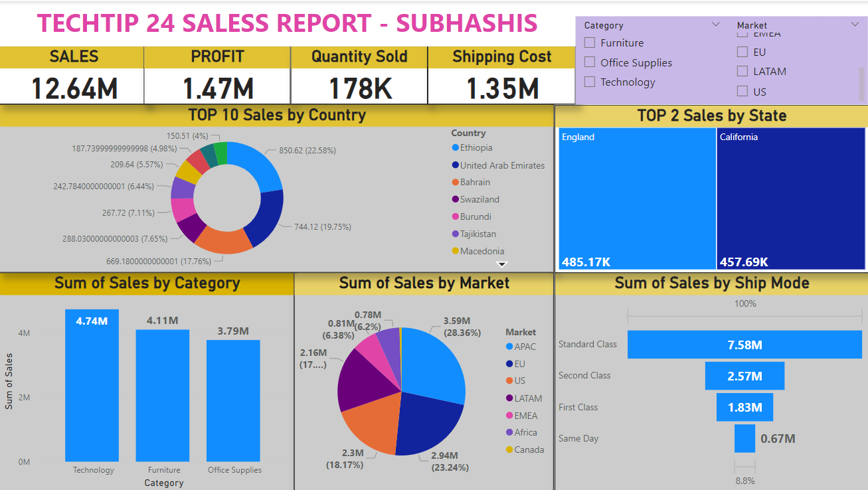Select the Ethiopia legend color marker
This screenshot has width=868, height=490.
coord(456,147)
